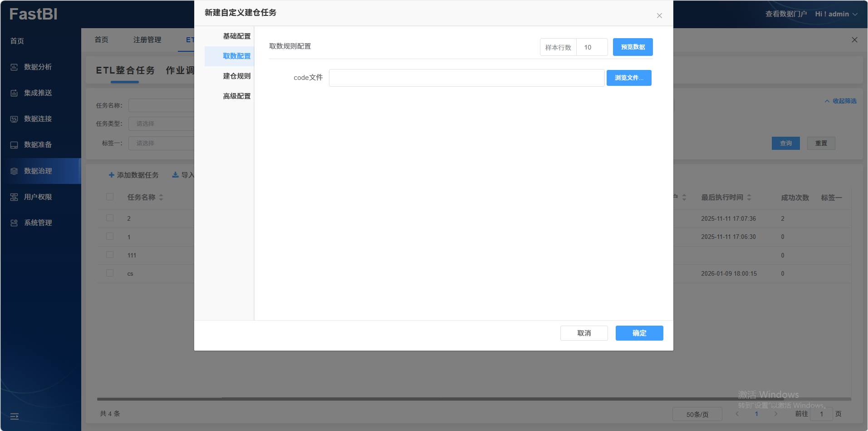Open the 高级配置 tab in dialog
868x431 pixels.
236,96
